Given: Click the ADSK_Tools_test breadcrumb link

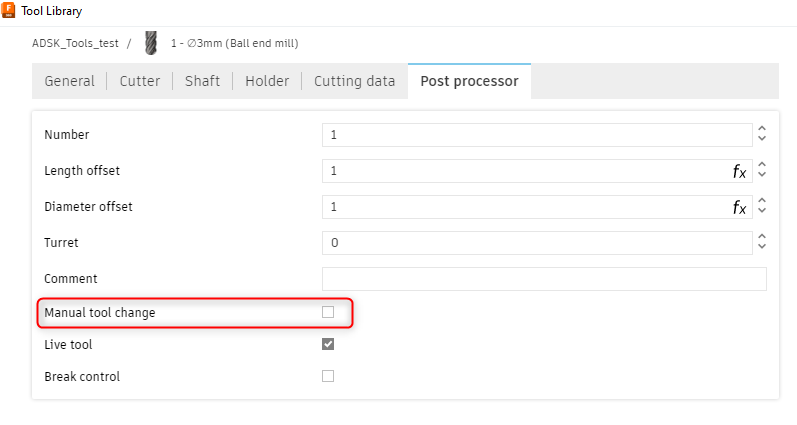Looking at the screenshot, I should pos(75,43).
